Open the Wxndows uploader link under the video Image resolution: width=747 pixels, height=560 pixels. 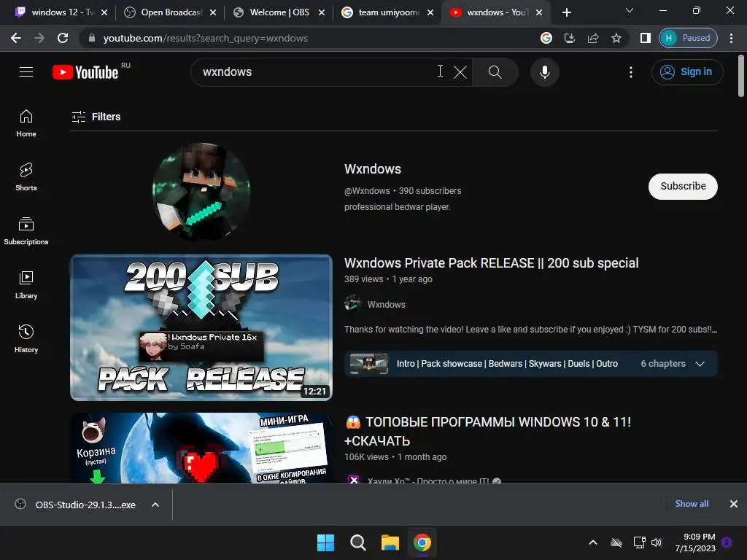pos(387,305)
